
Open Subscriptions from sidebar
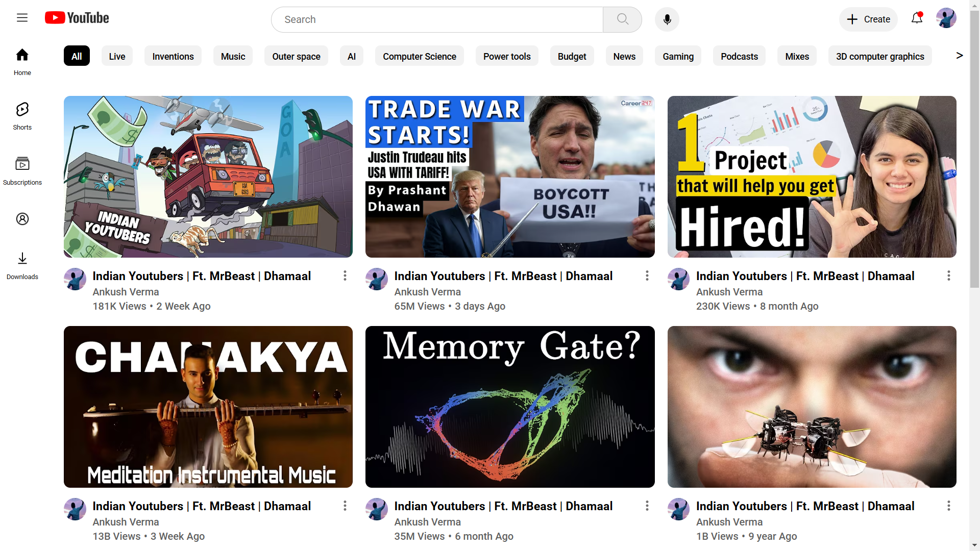pyautogui.click(x=22, y=171)
